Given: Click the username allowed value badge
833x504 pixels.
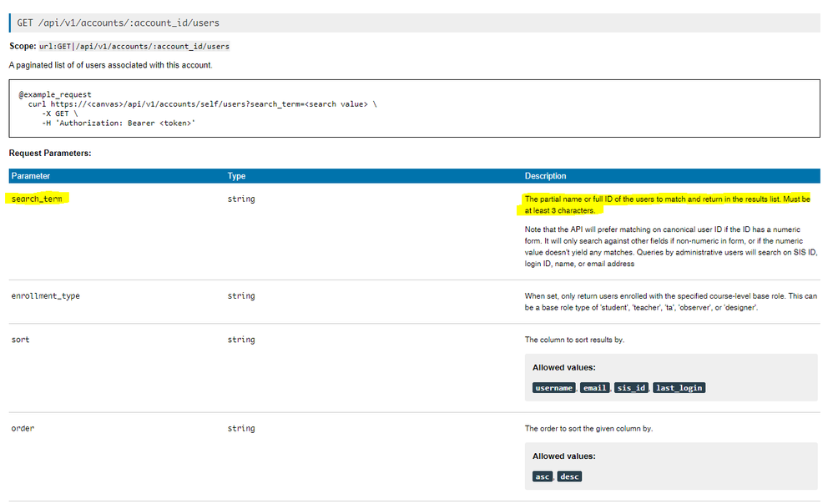Looking at the screenshot, I should [x=553, y=388].
